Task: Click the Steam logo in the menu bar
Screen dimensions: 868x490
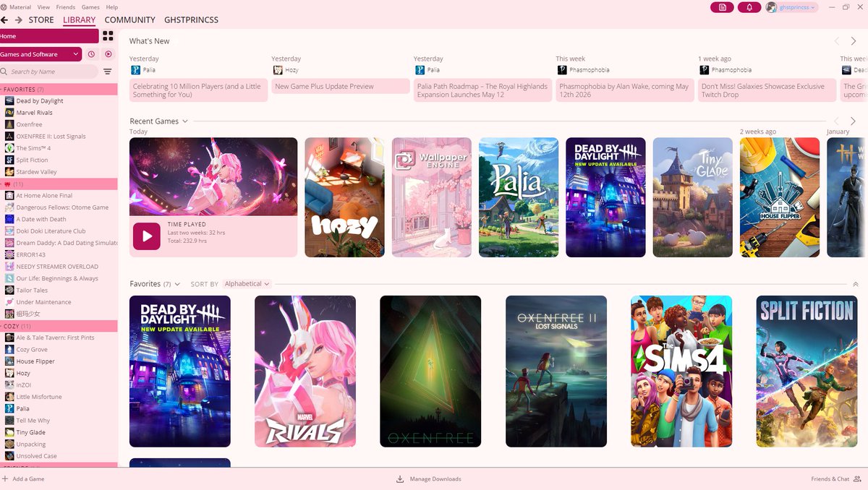Action: pyautogui.click(x=4, y=7)
